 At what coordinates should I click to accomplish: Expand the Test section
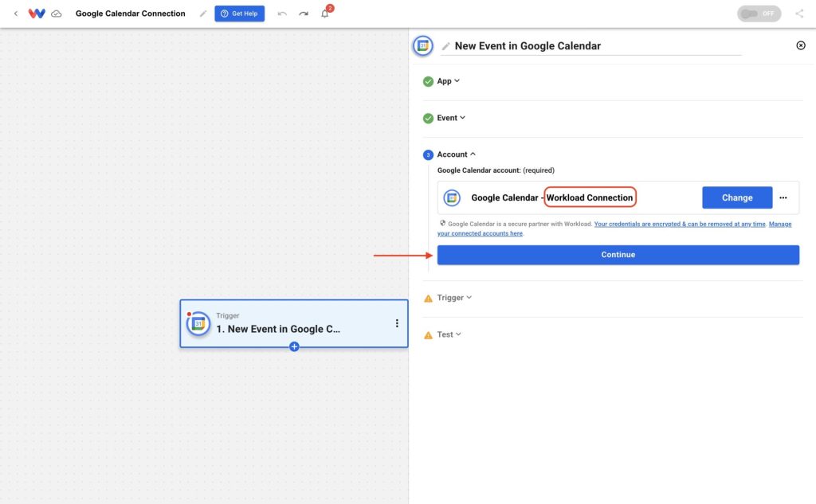[x=449, y=334]
